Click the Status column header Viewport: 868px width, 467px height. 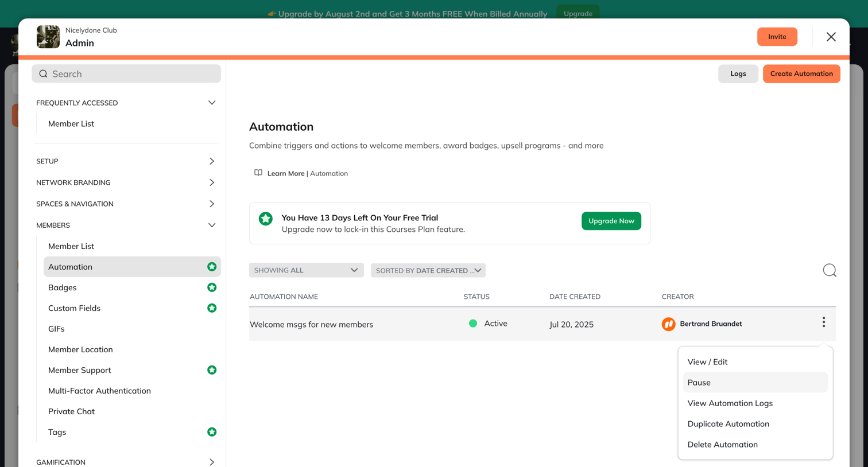point(476,297)
